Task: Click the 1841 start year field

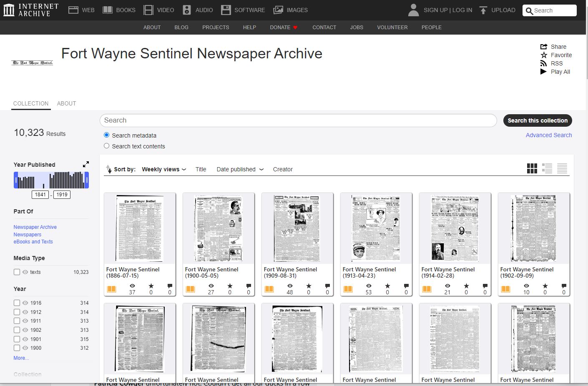Action: point(40,195)
